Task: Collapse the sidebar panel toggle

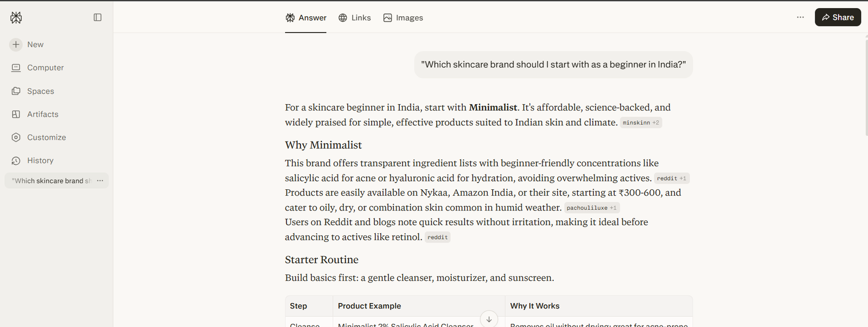Action: pos(98,17)
